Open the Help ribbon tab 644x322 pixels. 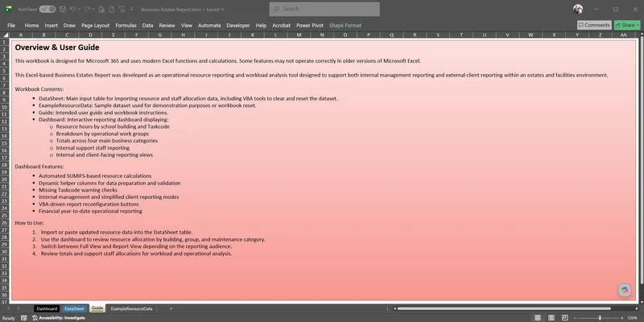point(261,26)
